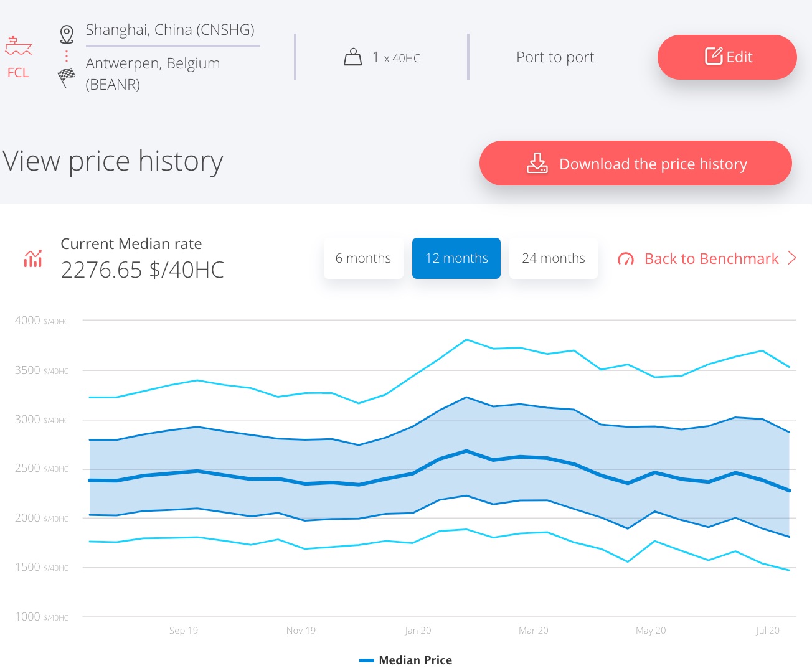The image size is (812, 671).
Task: Select the 12 months range
Action: [x=456, y=258]
